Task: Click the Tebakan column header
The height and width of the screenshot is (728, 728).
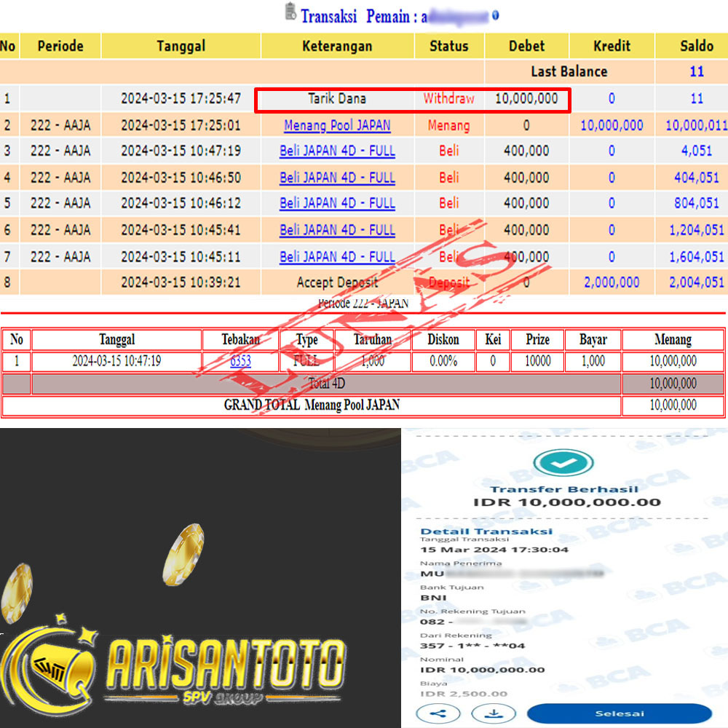Action: [x=240, y=340]
